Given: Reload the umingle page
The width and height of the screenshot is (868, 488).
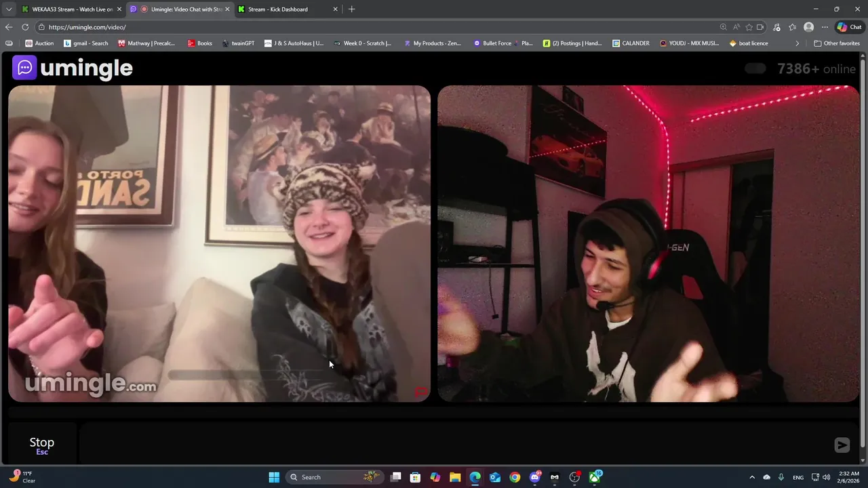Looking at the screenshot, I should [x=25, y=27].
